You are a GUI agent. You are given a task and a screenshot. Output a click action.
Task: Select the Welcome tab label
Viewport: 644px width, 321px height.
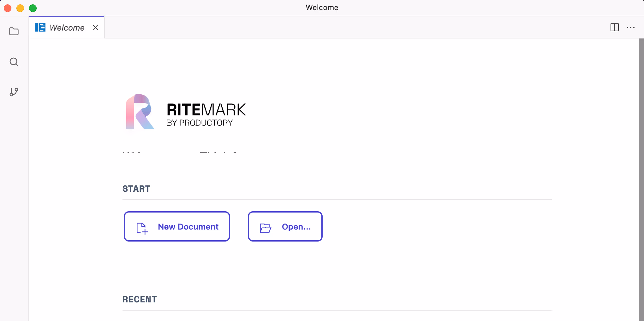pyautogui.click(x=67, y=28)
